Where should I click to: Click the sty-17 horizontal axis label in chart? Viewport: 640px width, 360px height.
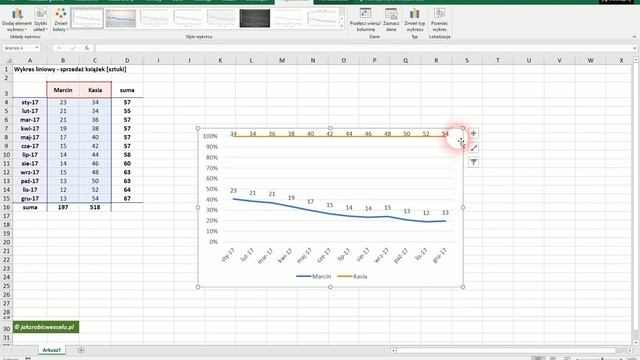[228, 255]
